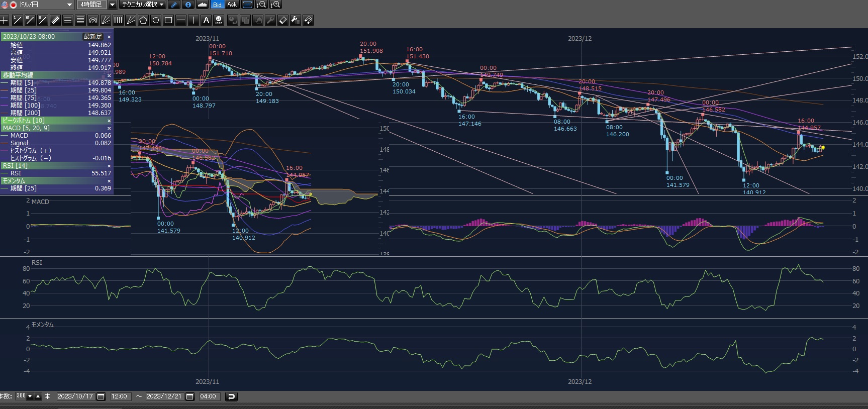Open the テクニカル選択 technical indicator menu
Screen dimensions: 868x409
[143, 5]
